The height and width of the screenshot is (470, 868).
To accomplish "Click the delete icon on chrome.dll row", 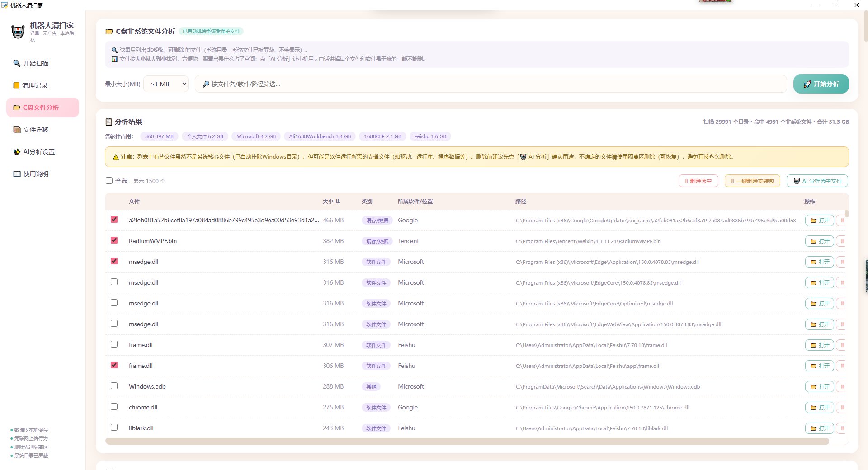I will [x=841, y=408].
